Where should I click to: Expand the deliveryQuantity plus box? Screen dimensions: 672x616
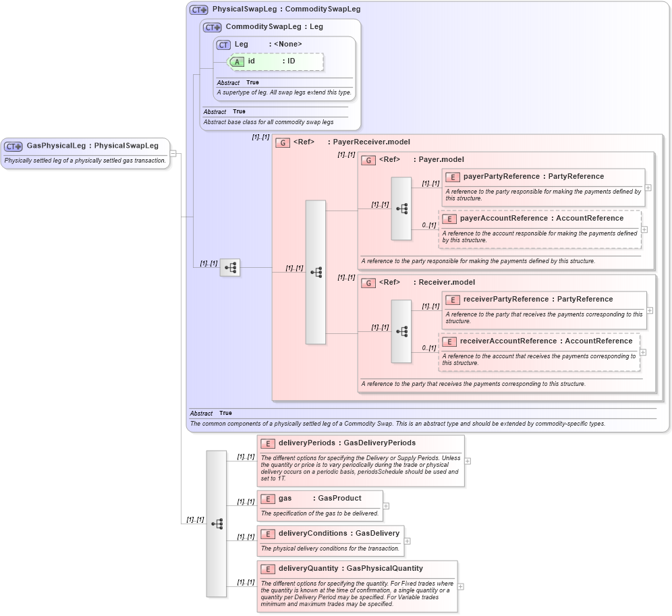[460, 586]
